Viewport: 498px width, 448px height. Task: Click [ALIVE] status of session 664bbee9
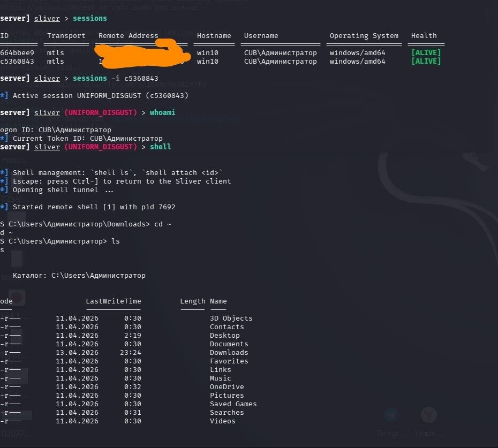[426, 52]
